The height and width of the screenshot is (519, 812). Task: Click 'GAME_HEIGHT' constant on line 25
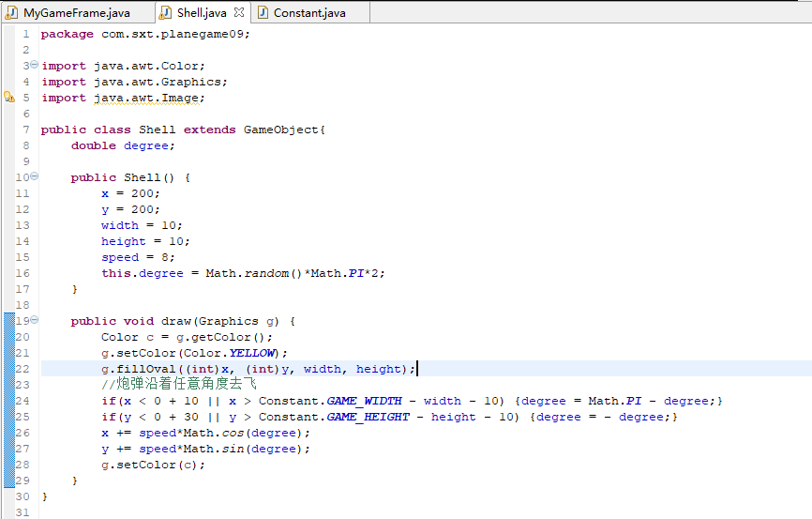368,417
